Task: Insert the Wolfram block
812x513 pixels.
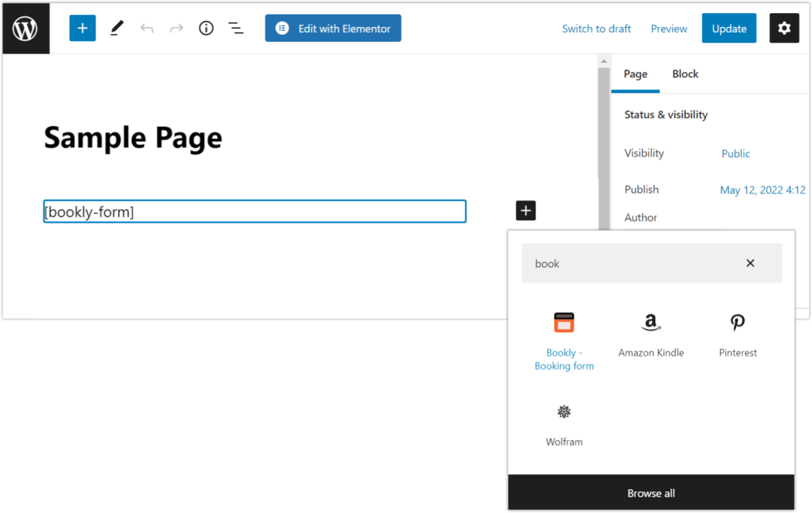Action: coord(564,425)
